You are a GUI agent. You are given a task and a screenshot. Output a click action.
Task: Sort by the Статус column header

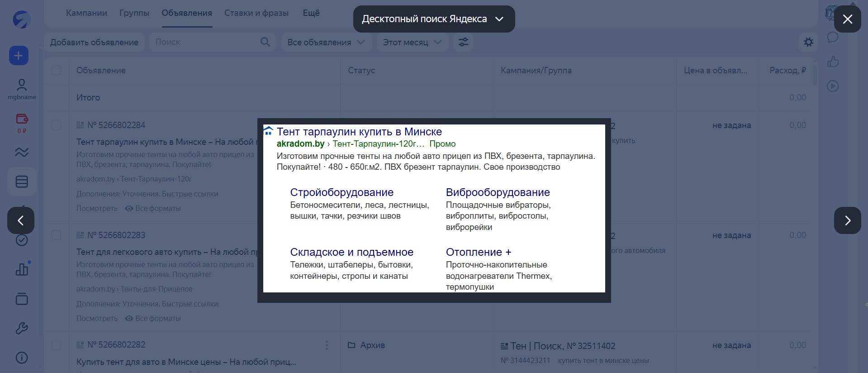point(361,70)
